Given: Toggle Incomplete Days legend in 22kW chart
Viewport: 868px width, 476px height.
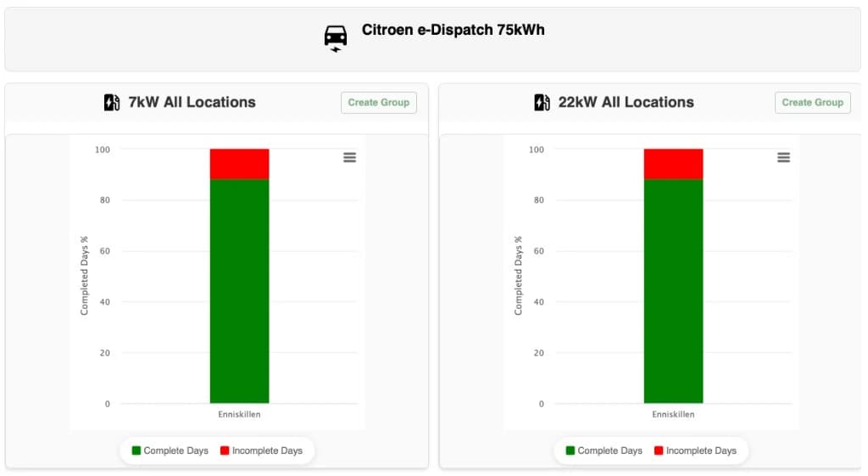Looking at the screenshot, I should [695, 451].
